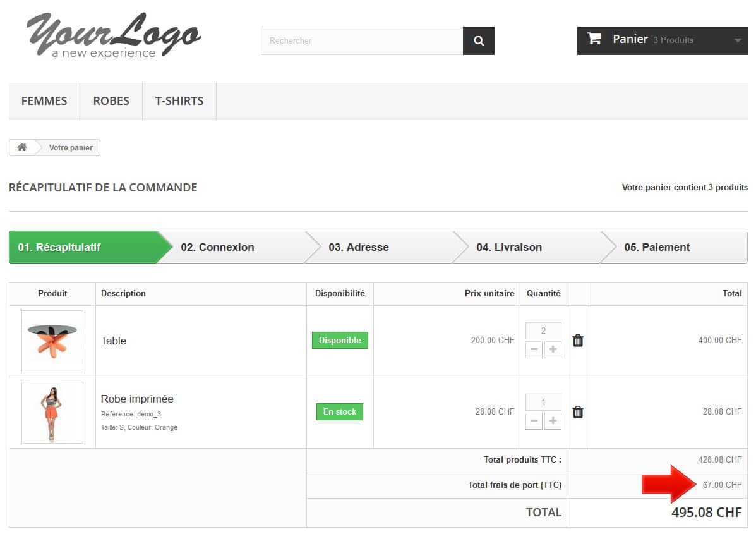
Task: Click Taille: S, Couleur: Orange text
Action: (139, 427)
